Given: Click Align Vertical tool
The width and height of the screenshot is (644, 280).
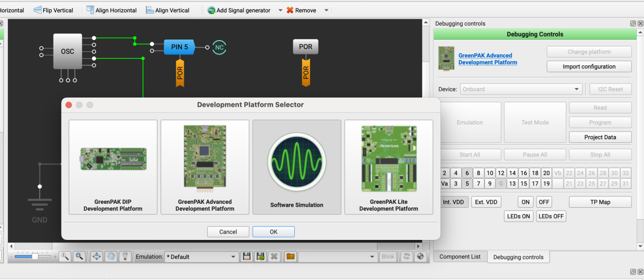Looking at the screenshot, I should pos(167,10).
